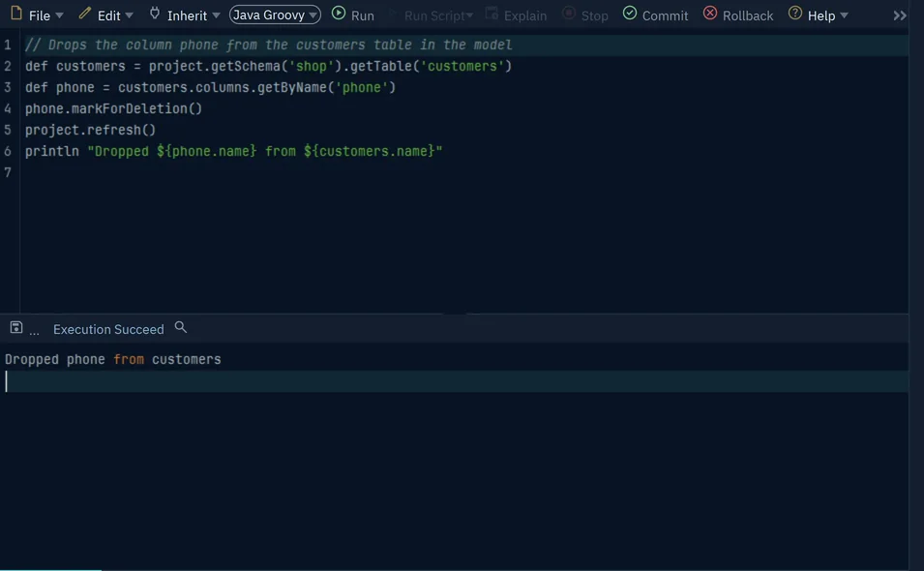Show more toolbar items via double chevron
The image size is (924, 571).
tap(900, 15)
